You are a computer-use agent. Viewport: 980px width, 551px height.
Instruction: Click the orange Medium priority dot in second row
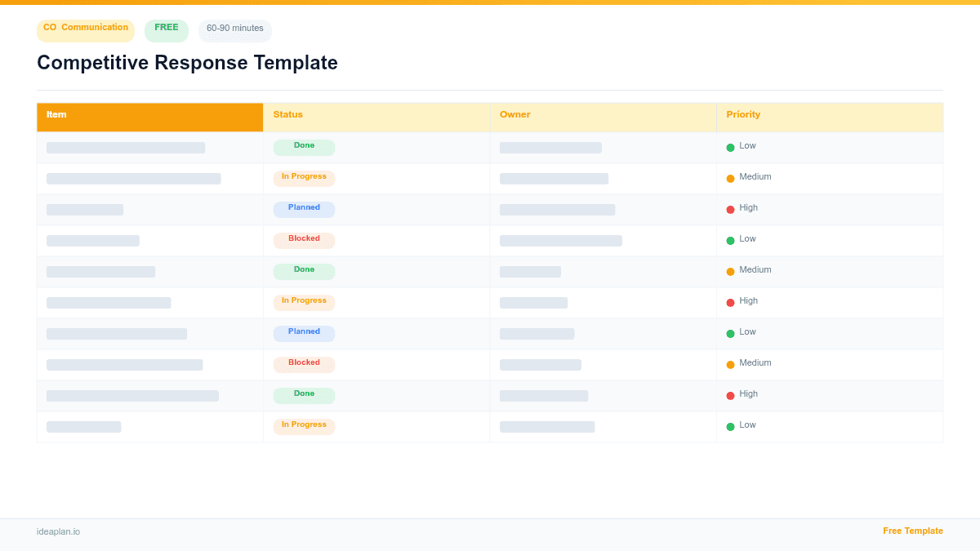[730, 177]
